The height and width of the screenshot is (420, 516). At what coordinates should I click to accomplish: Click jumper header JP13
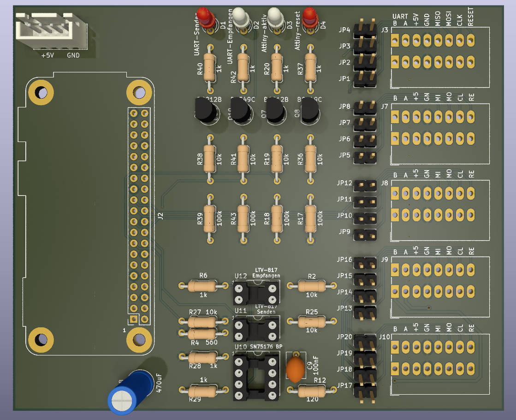[x=365, y=313]
